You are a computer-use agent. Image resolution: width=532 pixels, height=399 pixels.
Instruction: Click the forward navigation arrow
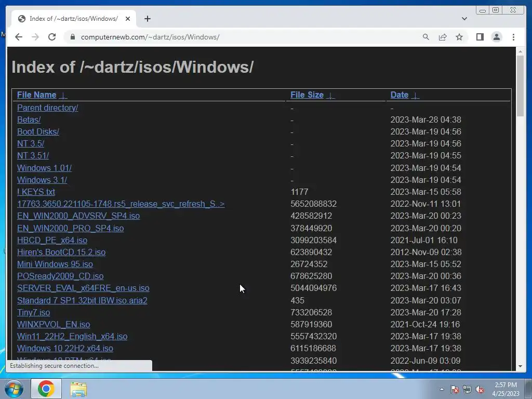[x=35, y=37]
